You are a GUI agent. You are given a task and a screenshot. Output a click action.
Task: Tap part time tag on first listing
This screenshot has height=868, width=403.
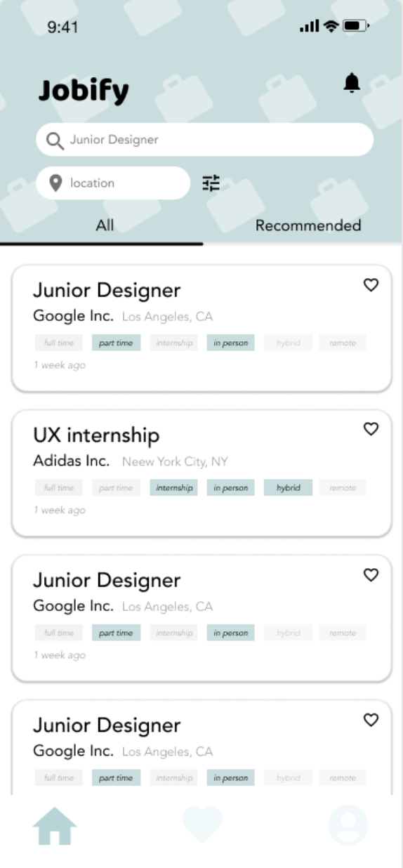(x=116, y=343)
